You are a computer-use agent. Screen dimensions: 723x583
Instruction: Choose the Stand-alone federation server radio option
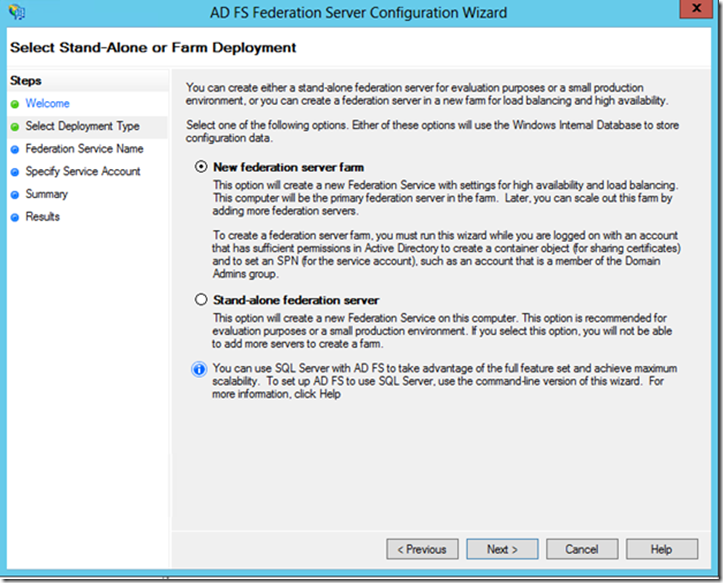tap(201, 299)
